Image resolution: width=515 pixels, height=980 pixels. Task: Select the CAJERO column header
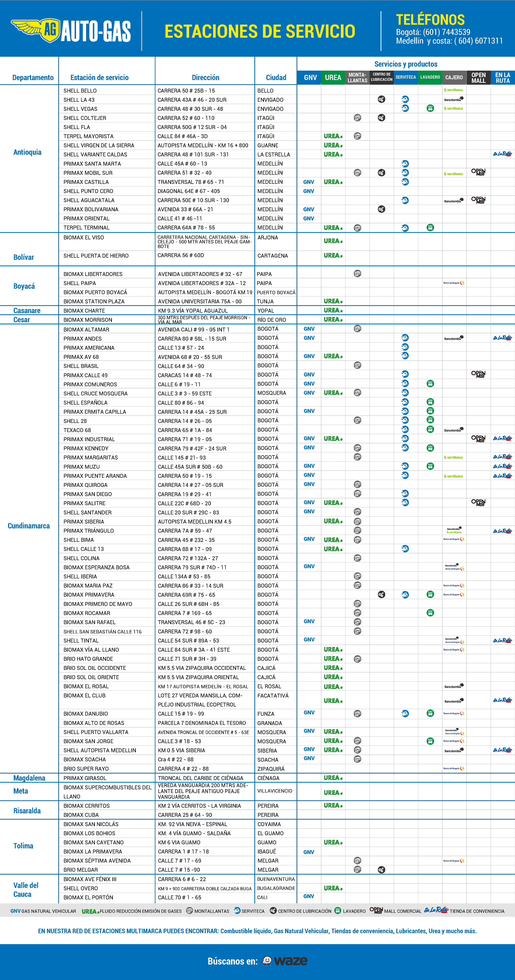tap(454, 78)
